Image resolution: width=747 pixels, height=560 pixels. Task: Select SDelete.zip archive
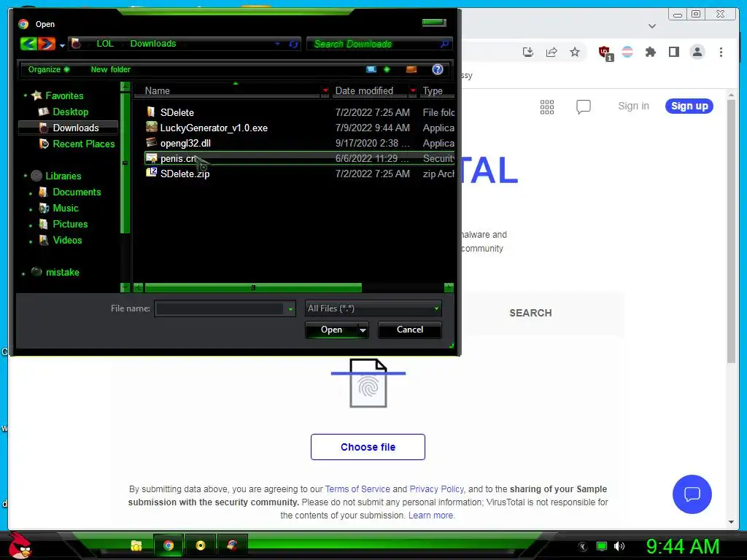(185, 174)
